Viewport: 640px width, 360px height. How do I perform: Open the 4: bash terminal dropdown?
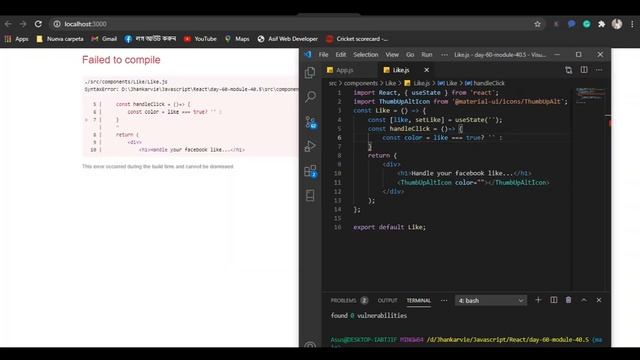(491, 300)
